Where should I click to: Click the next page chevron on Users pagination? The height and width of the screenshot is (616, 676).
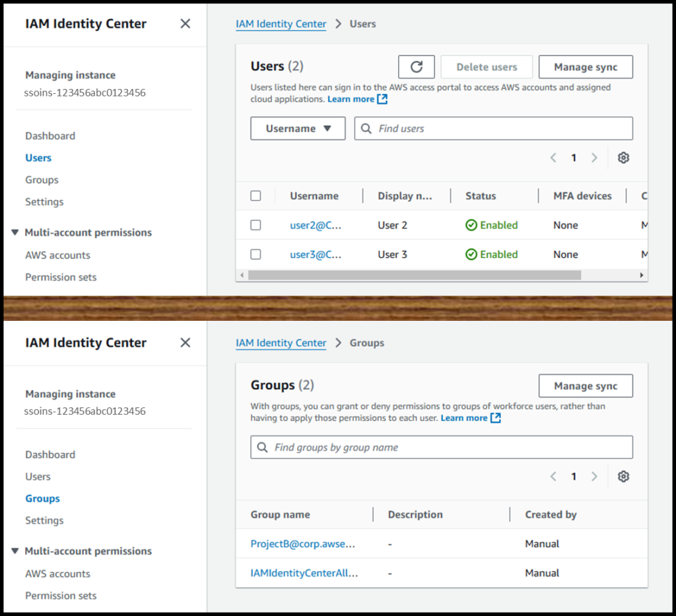(594, 157)
